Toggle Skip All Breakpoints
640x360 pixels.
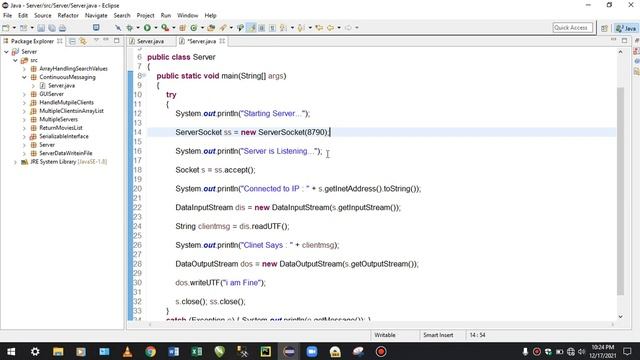click(118, 28)
